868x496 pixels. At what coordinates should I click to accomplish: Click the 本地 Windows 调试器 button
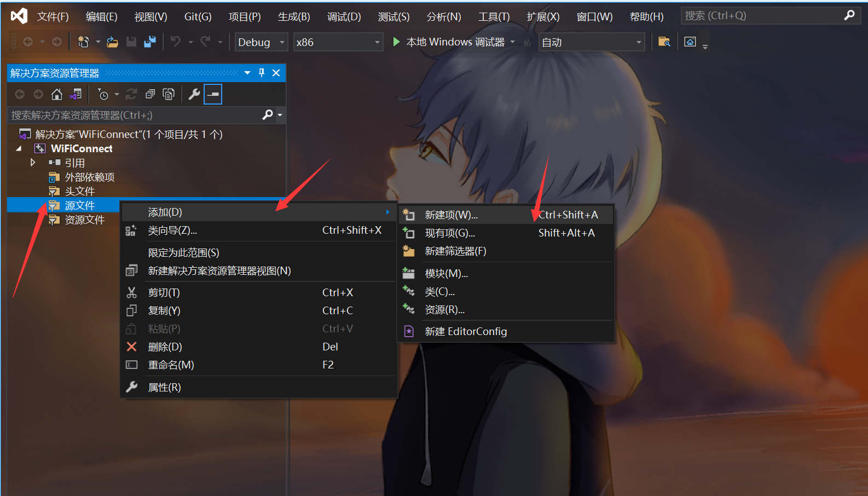tap(449, 42)
